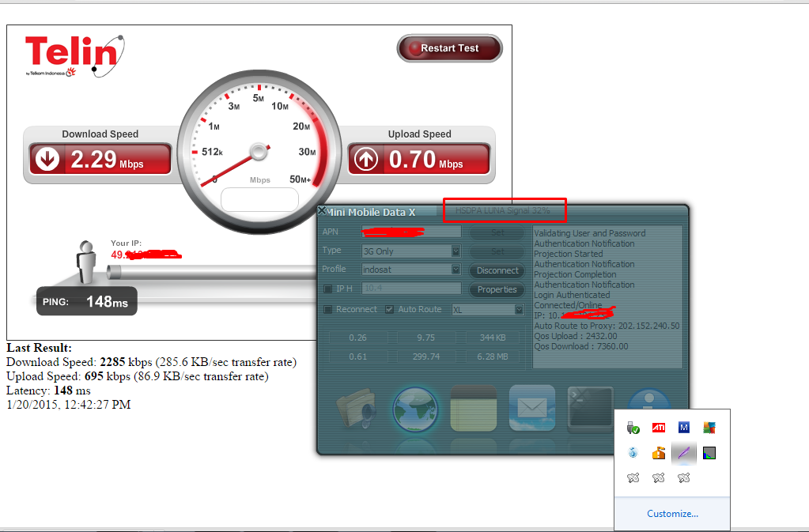Click the 6.28 MB value in the stats grid
This screenshot has width=809, height=532.
click(492, 357)
